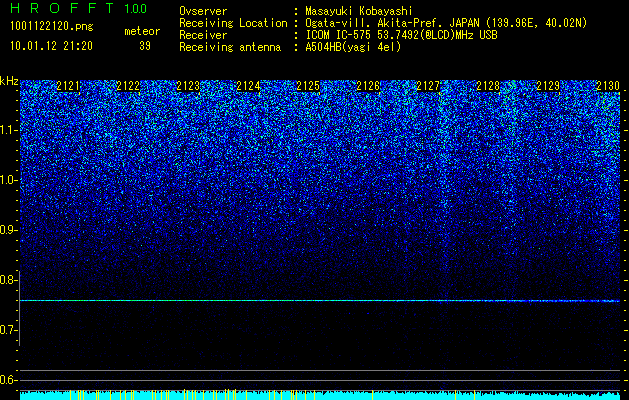The height and width of the screenshot is (400, 629).
Task: Click the 0.6 frequency axis label
Action: (x=9, y=380)
